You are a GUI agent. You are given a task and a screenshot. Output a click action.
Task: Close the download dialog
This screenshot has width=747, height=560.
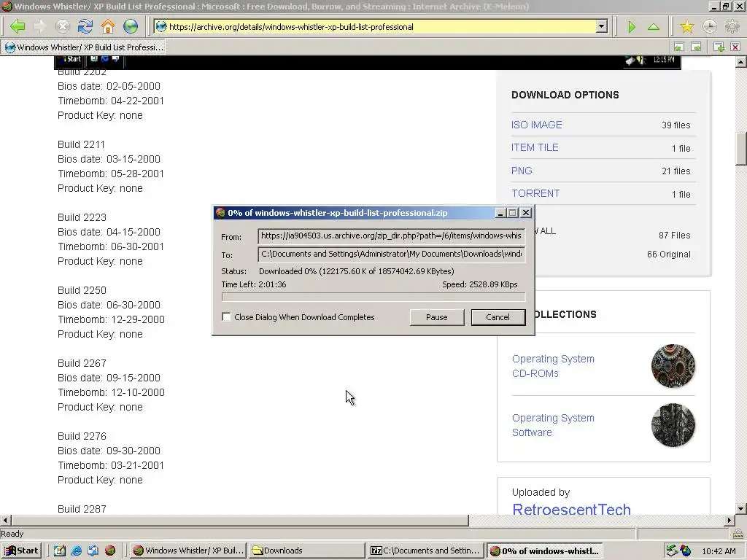point(526,213)
